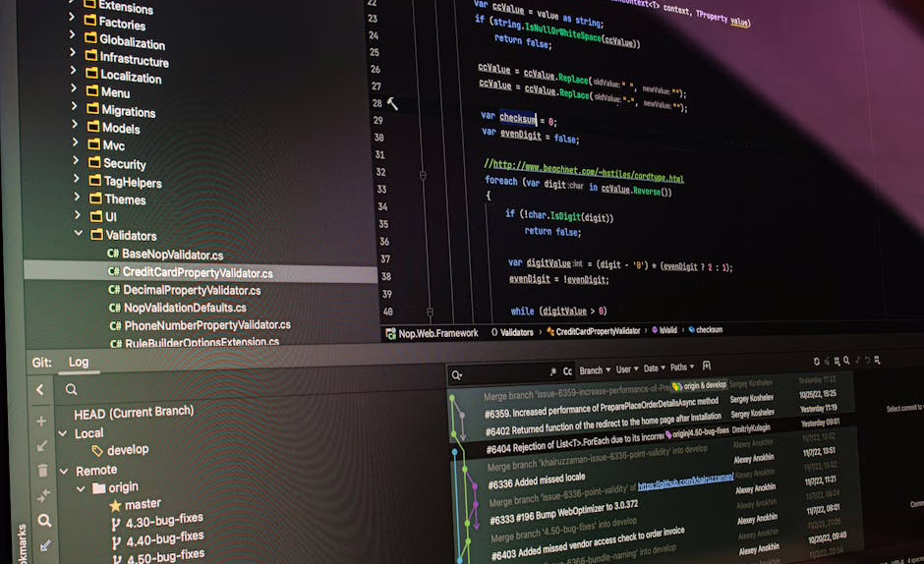Screen dimensions: 924x564
Task: Select the Validators breadcrumb item
Action: 516,332
